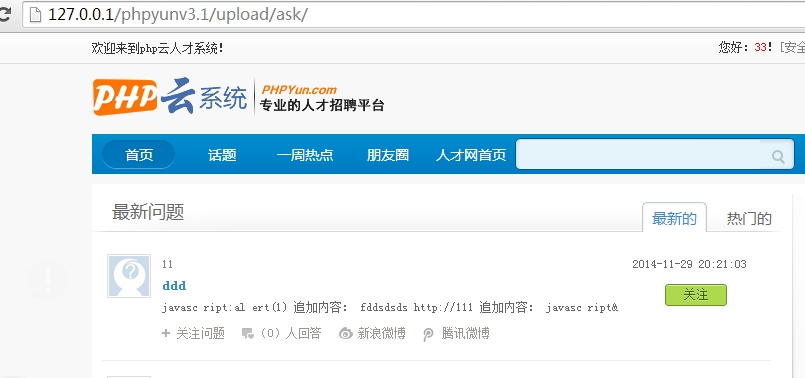Click the browser reload icon

[5, 14]
